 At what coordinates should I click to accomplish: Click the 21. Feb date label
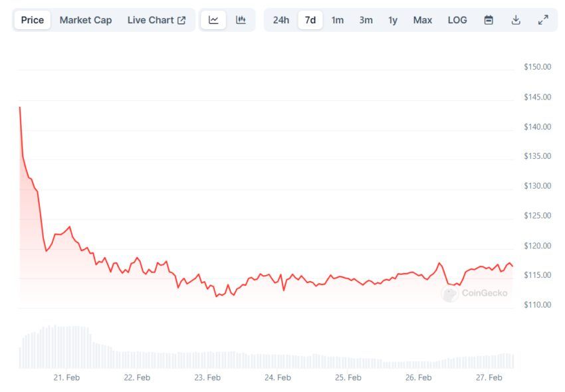point(67,377)
